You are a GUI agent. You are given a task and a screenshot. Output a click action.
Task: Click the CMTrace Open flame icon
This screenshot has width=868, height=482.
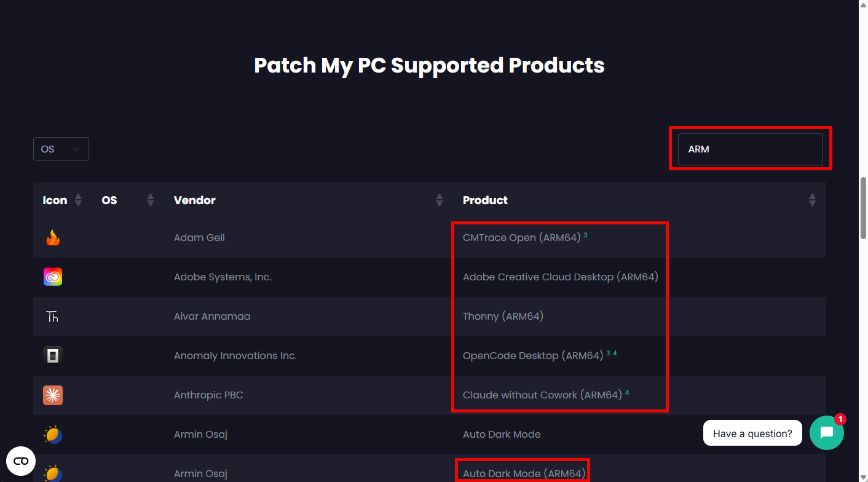click(53, 238)
